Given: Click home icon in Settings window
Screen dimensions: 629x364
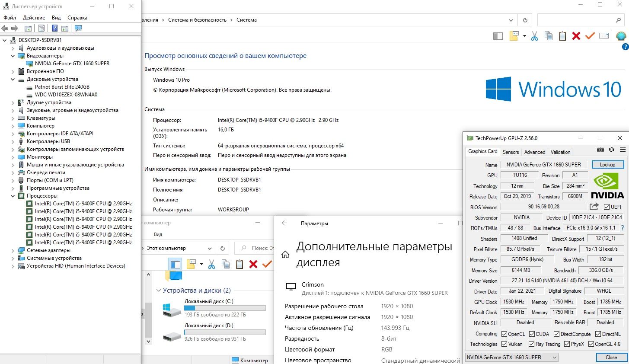Looking at the screenshot, I should click(x=285, y=255).
